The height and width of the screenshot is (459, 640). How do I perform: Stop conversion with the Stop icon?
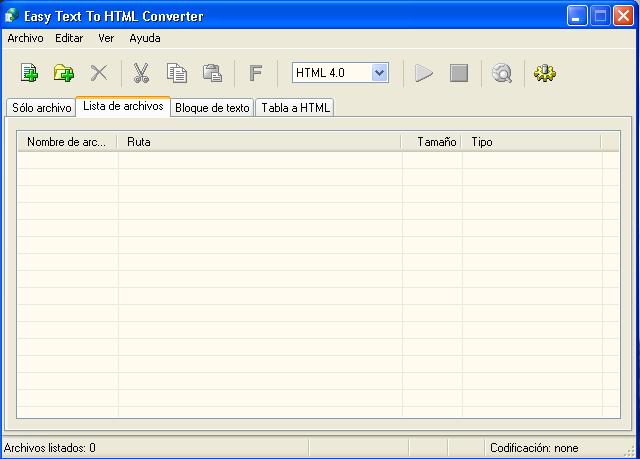coord(459,73)
